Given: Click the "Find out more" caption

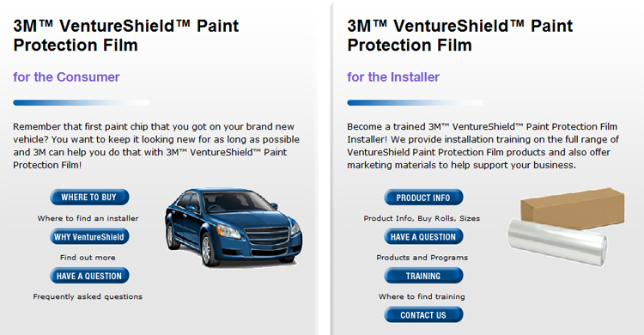Looking at the screenshot, I should [x=88, y=258].
